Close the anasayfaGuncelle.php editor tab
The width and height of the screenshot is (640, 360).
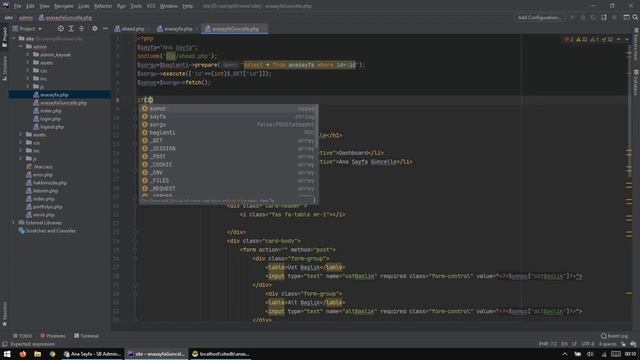coord(264,29)
